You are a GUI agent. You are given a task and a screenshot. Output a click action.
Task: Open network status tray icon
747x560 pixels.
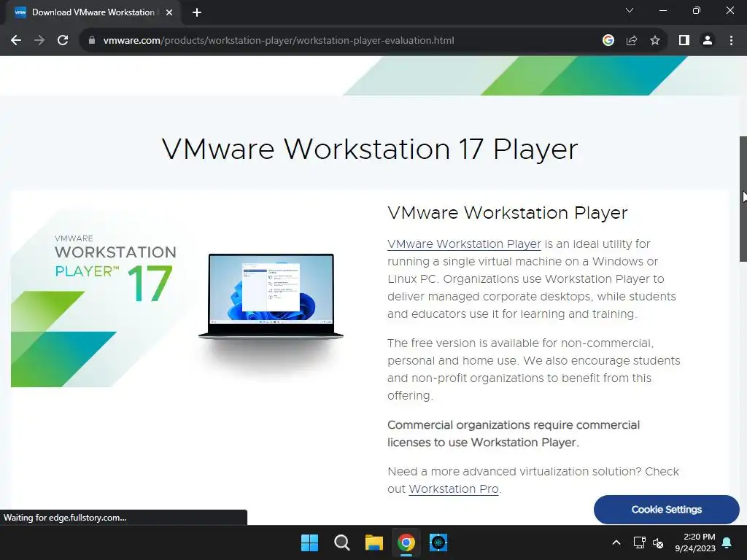[x=639, y=542]
